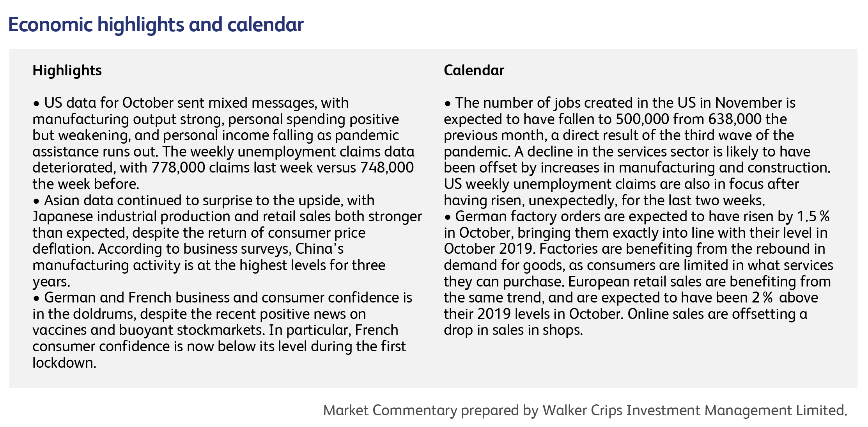Click the phrase the week before

86,184
